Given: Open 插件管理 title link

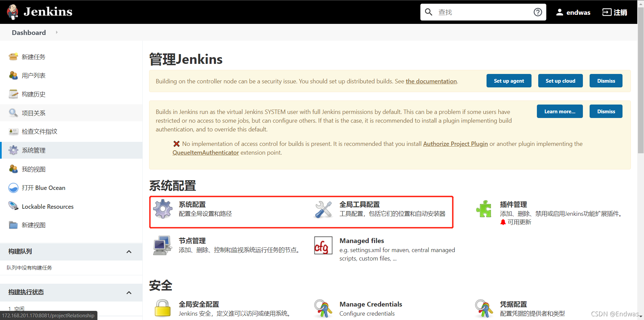Looking at the screenshot, I should (x=513, y=204).
